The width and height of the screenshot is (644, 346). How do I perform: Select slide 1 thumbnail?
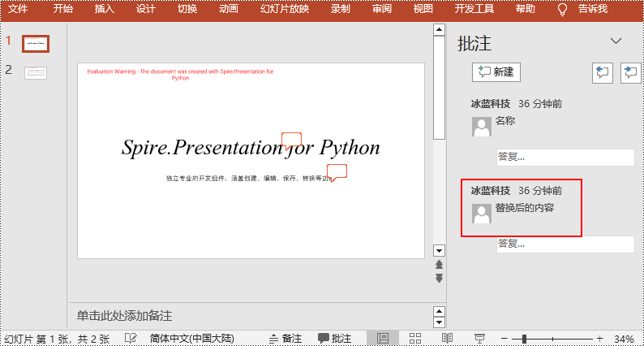click(x=36, y=44)
